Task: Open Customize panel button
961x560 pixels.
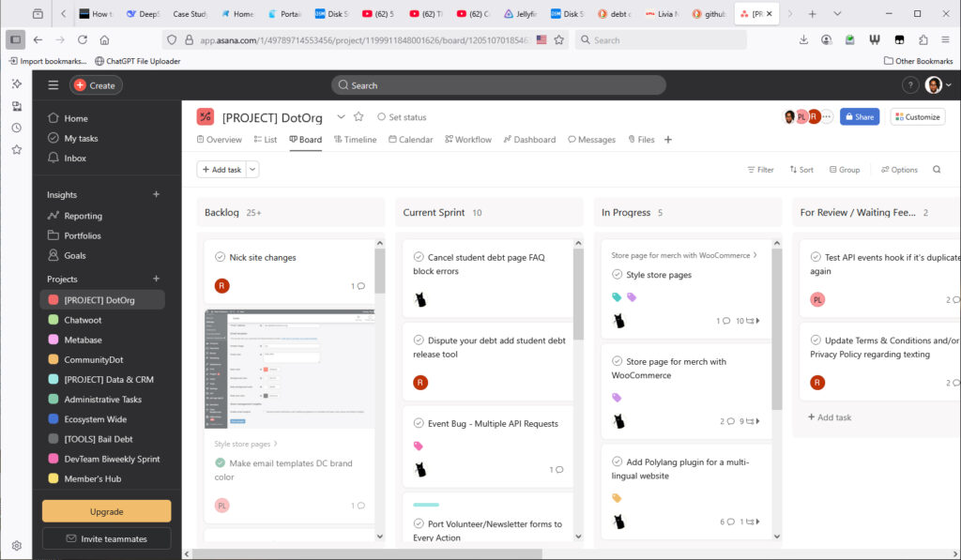Action: (x=918, y=116)
